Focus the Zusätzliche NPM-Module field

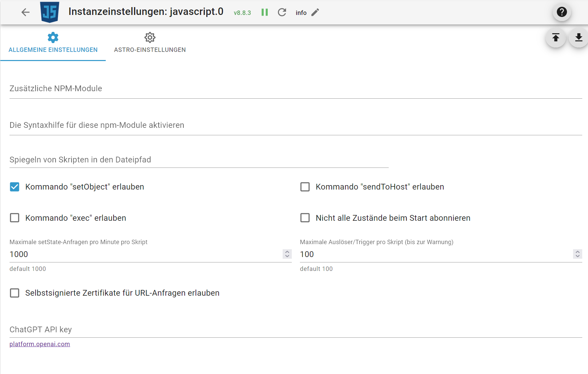(x=296, y=89)
